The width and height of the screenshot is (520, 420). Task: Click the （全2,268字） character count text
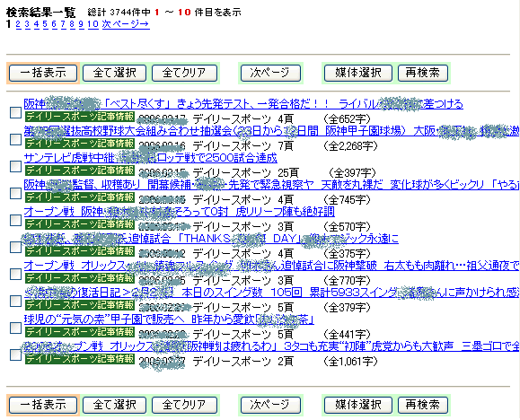(x=350, y=146)
